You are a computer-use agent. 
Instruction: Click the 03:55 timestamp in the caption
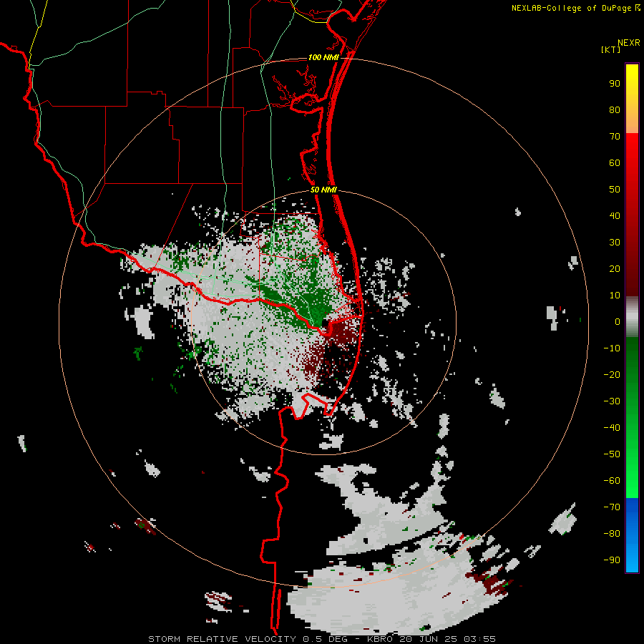479,639
